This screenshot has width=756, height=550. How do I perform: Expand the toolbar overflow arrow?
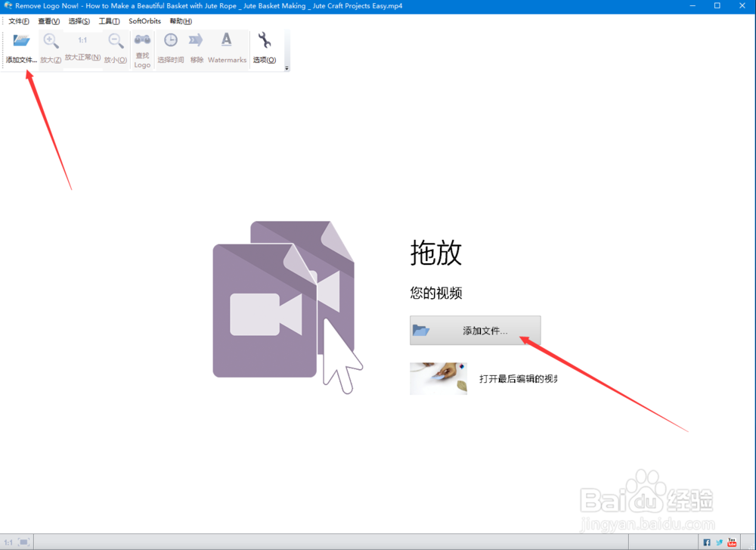tap(287, 68)
